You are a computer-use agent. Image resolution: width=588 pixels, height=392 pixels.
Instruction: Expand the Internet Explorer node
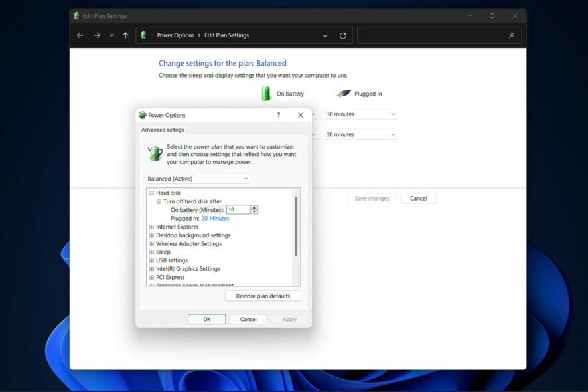[x=151, y=227]
